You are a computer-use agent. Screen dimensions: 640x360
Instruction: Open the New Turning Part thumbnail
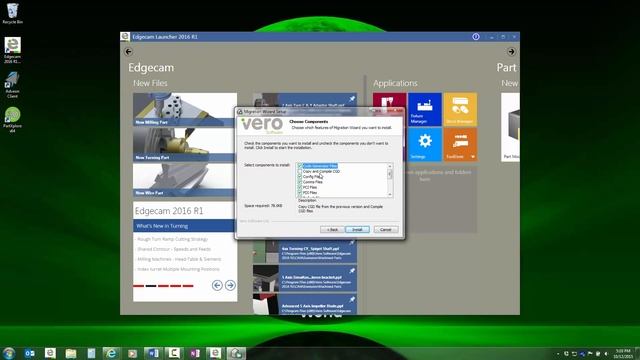tap(184, 144)
